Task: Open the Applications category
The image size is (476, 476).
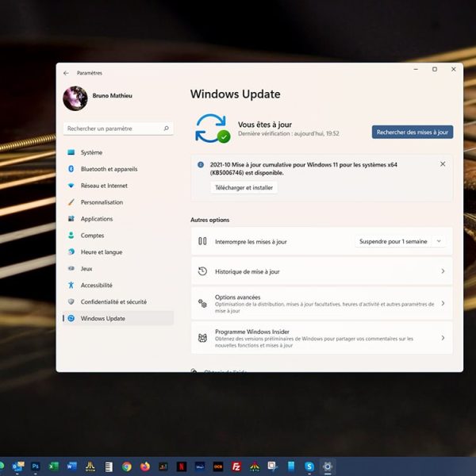Action: 118,219
